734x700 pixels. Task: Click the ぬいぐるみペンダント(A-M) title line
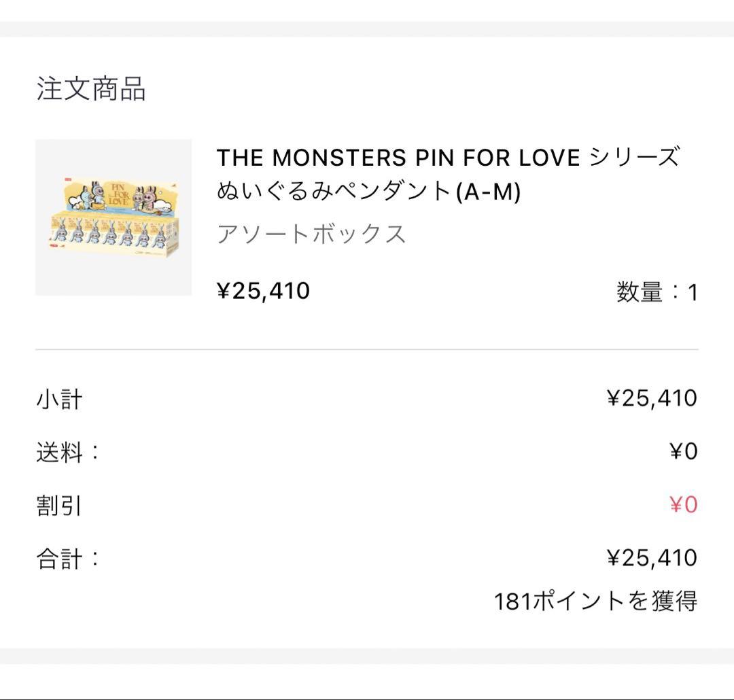click(368, 192)
